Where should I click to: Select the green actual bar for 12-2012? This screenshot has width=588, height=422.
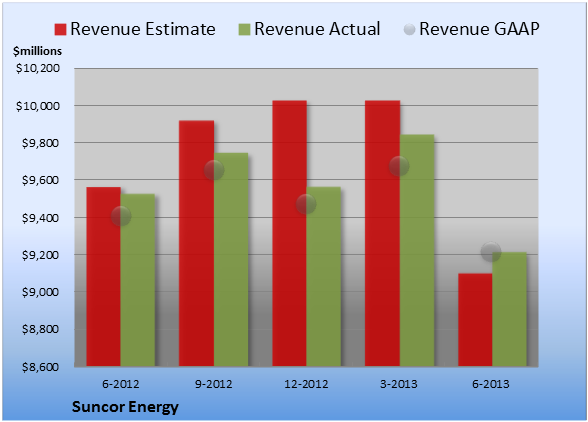(324, 276)
